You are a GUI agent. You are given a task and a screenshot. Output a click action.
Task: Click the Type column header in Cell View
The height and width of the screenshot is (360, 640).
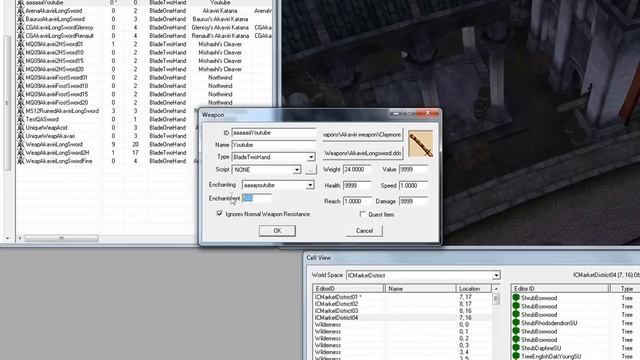(626, 289)
